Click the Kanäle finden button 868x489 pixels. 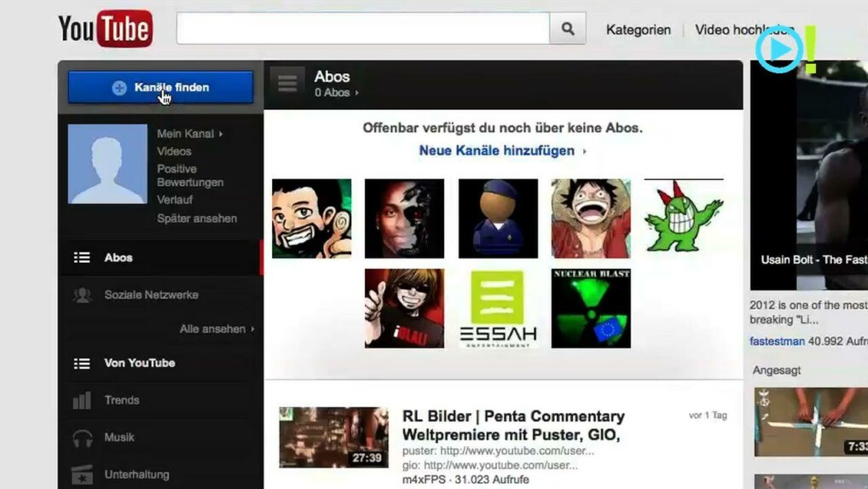point(160,87)
